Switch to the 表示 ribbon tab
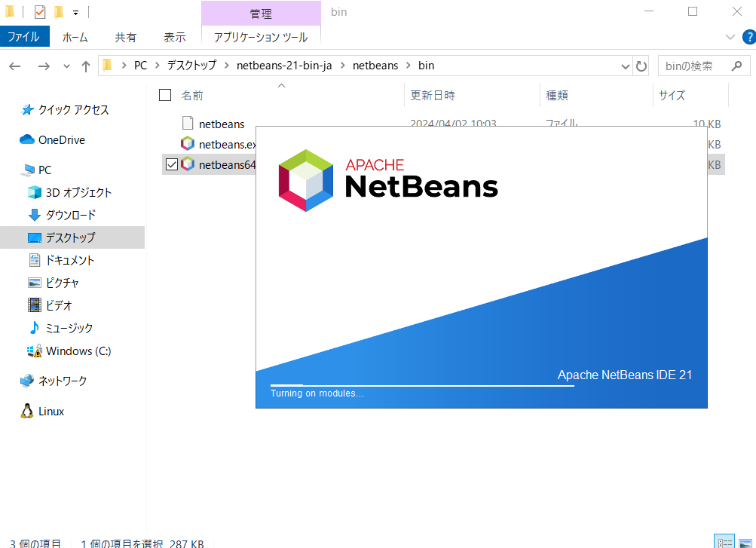 175,37
